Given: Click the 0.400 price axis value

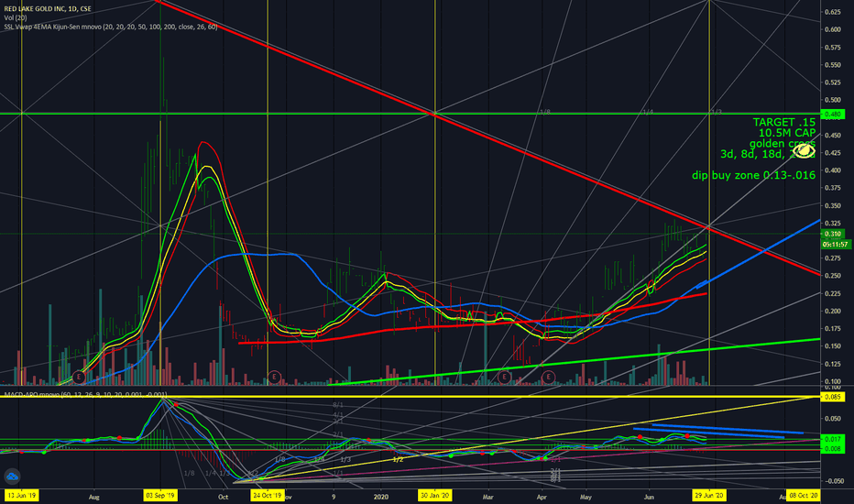Looking at the screenshot, I should (832, 170).
